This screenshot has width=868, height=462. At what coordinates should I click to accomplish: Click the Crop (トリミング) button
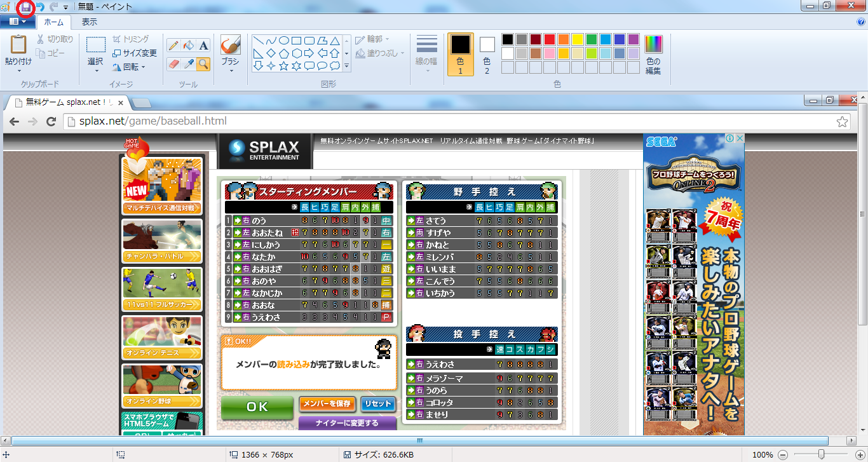[131, 39]
